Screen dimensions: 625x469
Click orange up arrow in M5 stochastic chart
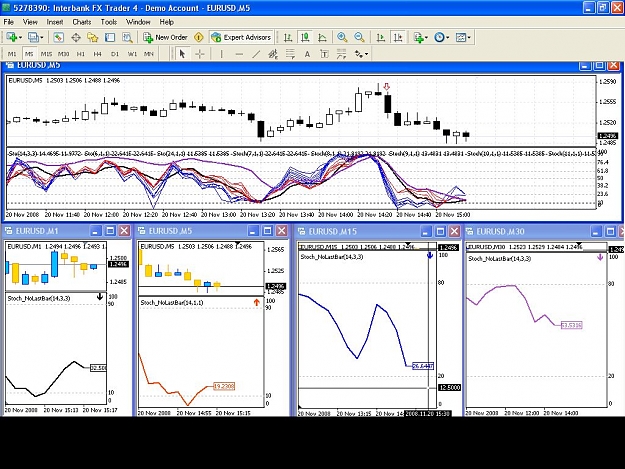coord(257,302)
